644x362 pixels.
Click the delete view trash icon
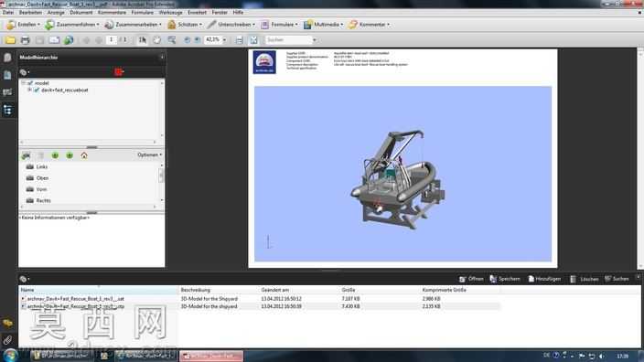pyautogui.click(x=40, y=155)
